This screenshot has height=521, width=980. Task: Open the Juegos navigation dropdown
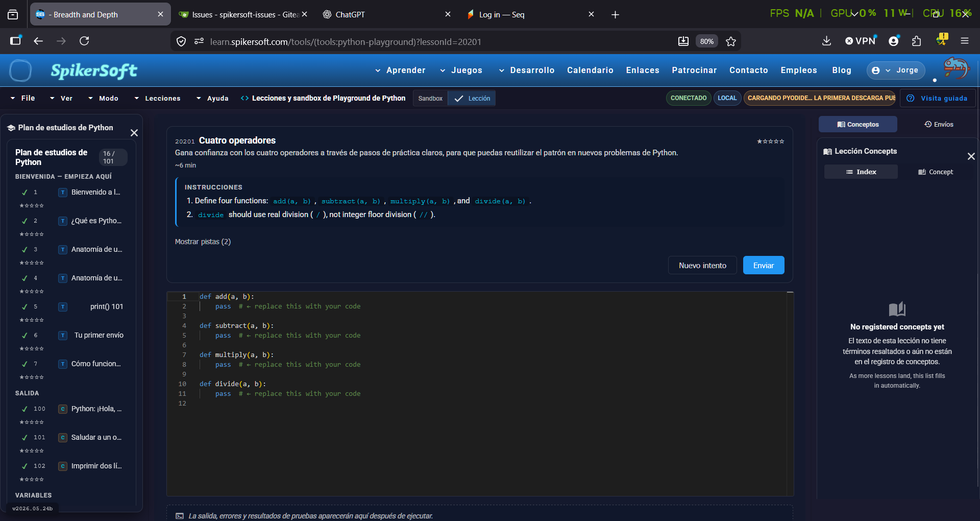pos(461,70)
